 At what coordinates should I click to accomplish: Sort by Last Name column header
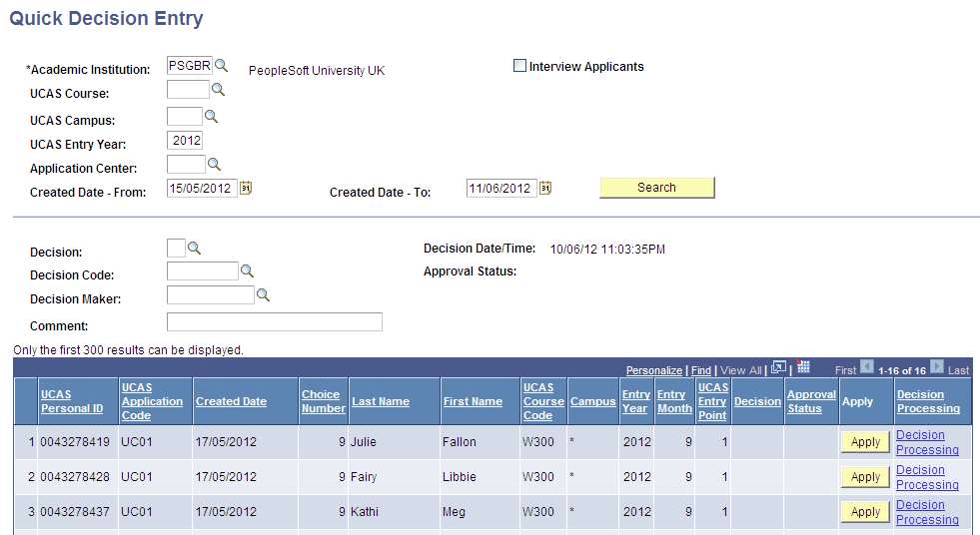pos(381,401)
